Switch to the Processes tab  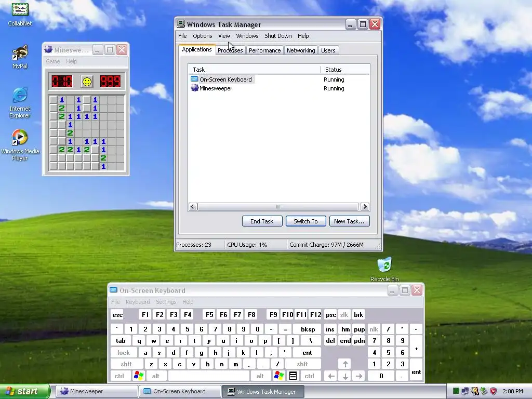pos(230,50)
